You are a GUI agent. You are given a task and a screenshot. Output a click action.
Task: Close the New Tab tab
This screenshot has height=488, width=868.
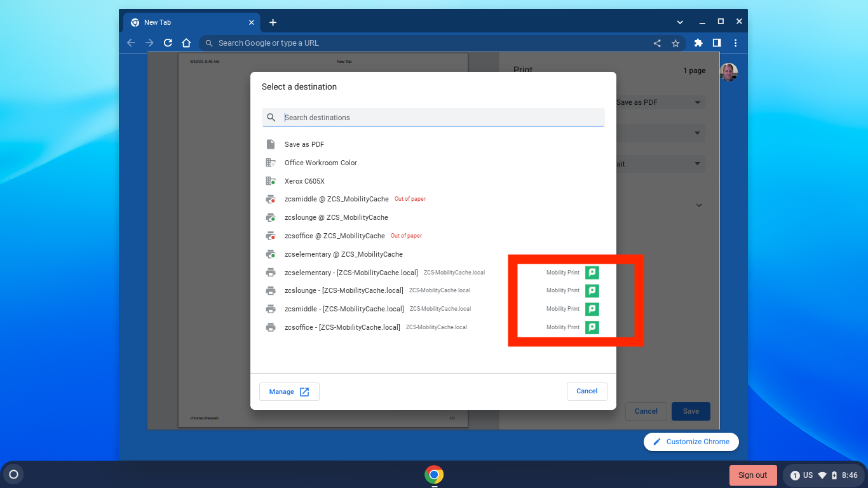click(251, 22)
